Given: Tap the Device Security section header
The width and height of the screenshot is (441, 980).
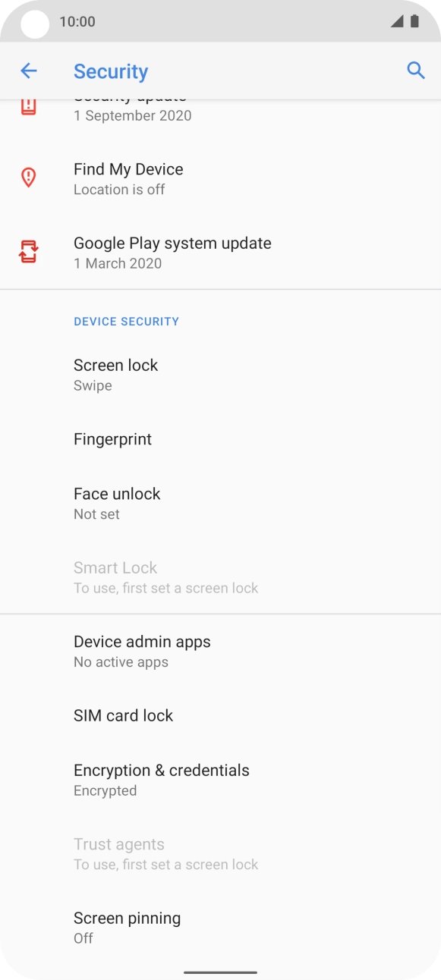Looking at the screenshot, I should [127, 321].
